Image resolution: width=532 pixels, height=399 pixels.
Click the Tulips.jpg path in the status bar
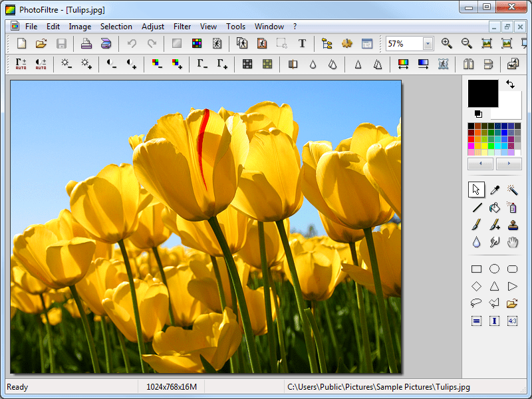[x=379, y=387]
